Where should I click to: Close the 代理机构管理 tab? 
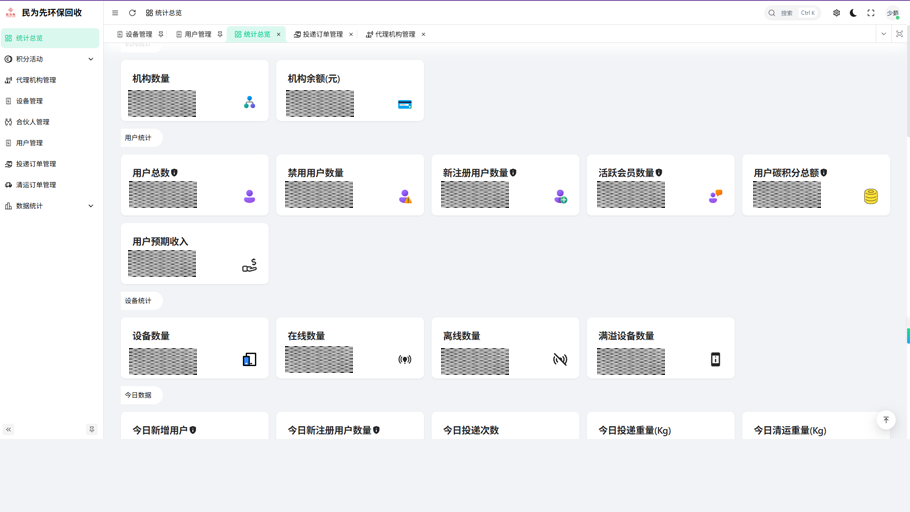pyautogui.click(x=423, y=34)
